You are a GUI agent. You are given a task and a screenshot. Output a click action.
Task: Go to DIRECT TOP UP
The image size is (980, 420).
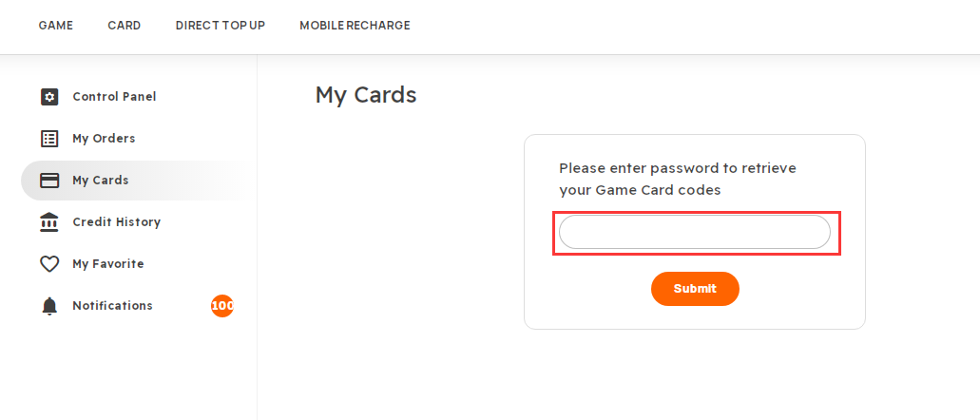(220, 26)
